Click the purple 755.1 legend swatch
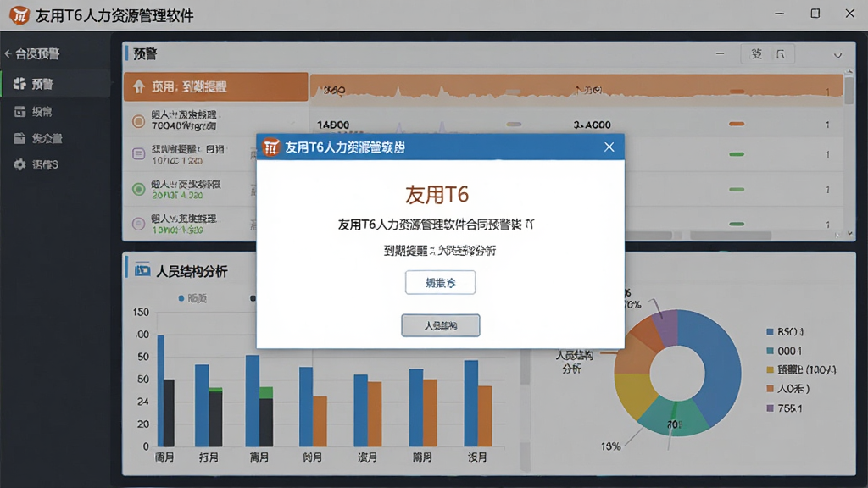 pyautogui.click(x=770, y=408)
